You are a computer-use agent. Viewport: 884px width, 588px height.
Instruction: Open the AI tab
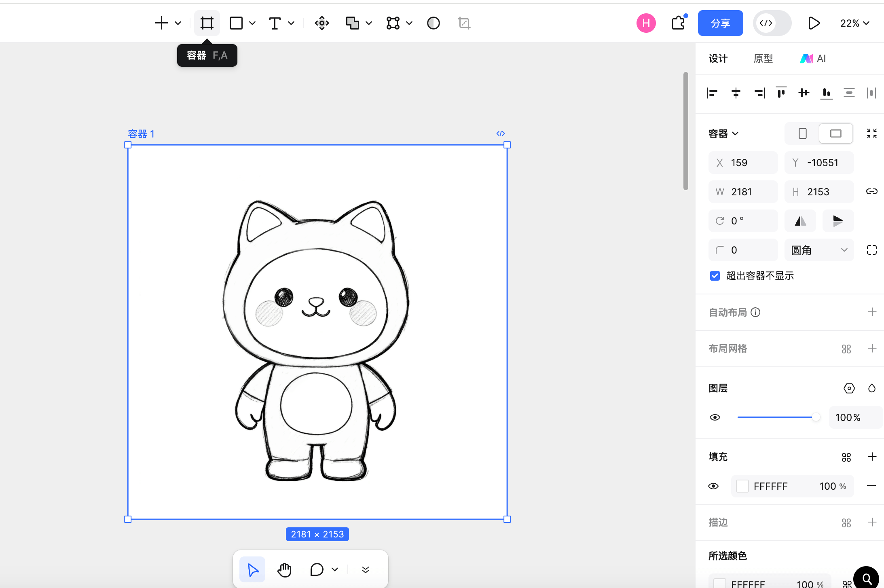coord(813,59)
